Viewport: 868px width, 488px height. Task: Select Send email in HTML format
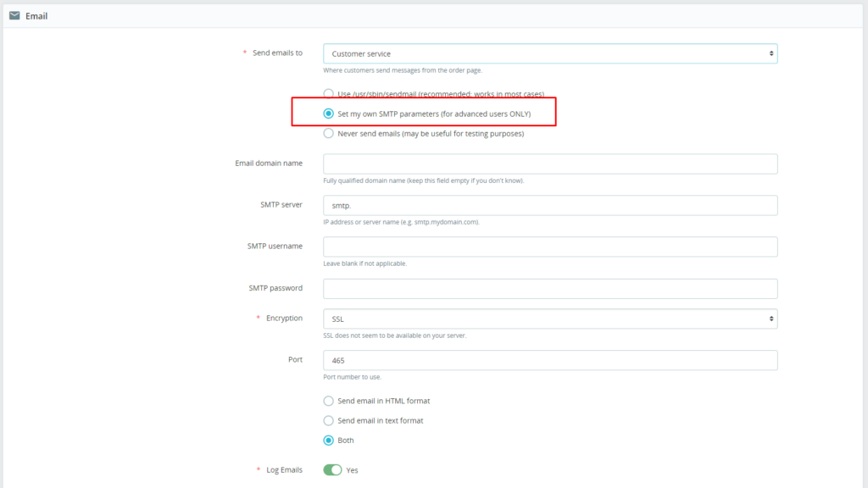click(x=328, y=401)
